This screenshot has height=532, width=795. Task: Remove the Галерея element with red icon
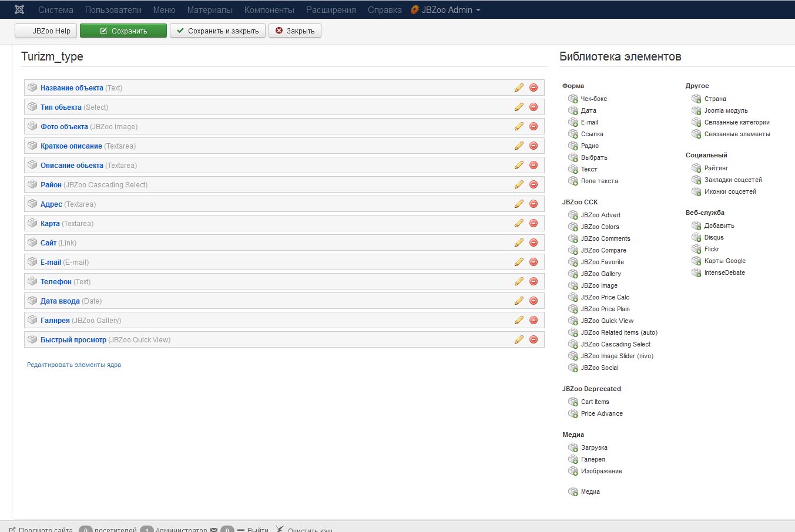tap(534, 320)
